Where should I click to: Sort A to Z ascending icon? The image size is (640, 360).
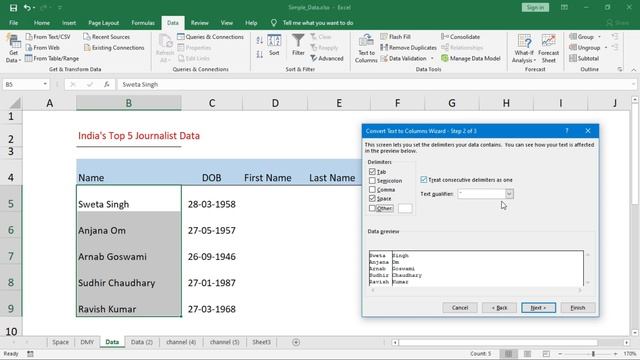260,40
